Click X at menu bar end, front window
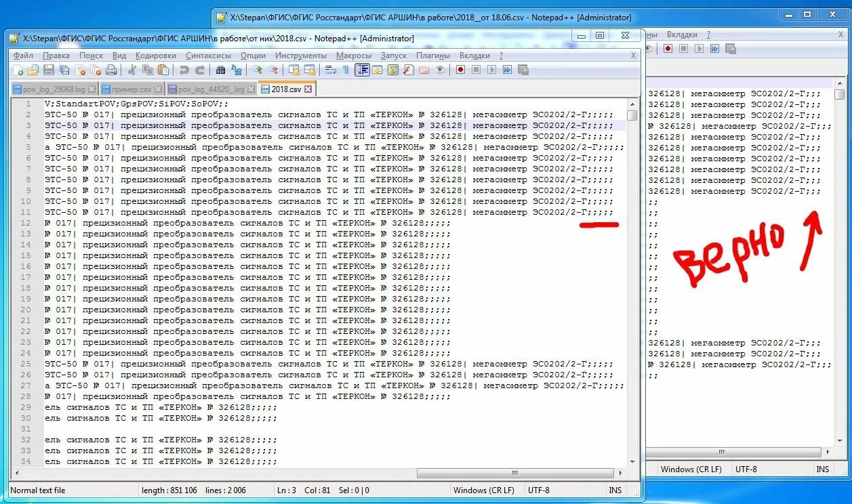This screenshot has width=852, height=504. point(634,56)
